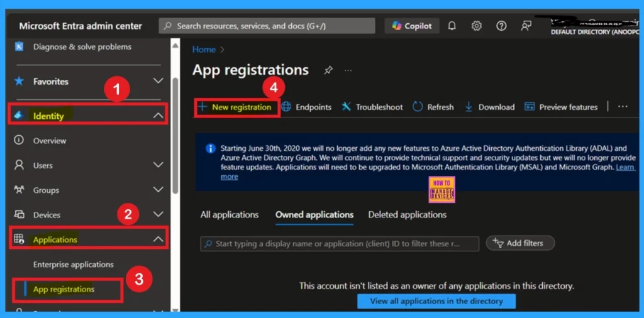The height and width of the screenshot is (318, 644).
Task: Click the search magnifier icon in top bar
Action: [x=167, y=26]
